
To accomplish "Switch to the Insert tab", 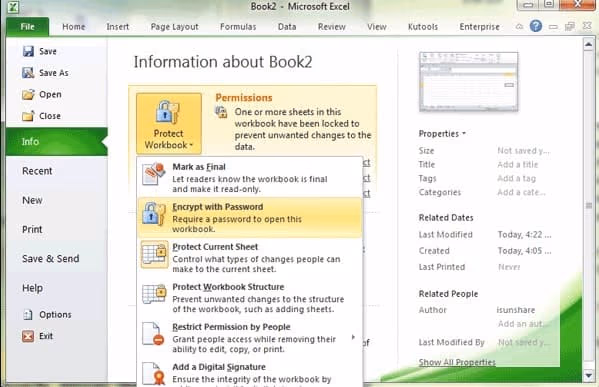I will 118,27.
